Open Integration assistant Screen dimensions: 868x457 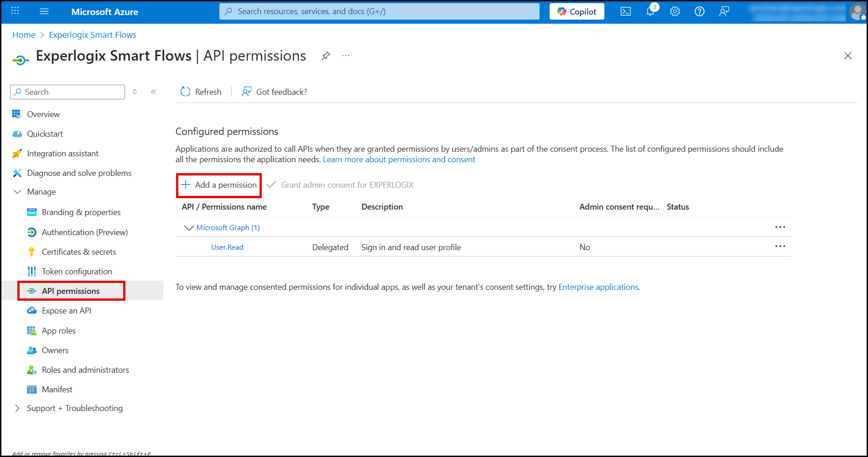(62, 153)
